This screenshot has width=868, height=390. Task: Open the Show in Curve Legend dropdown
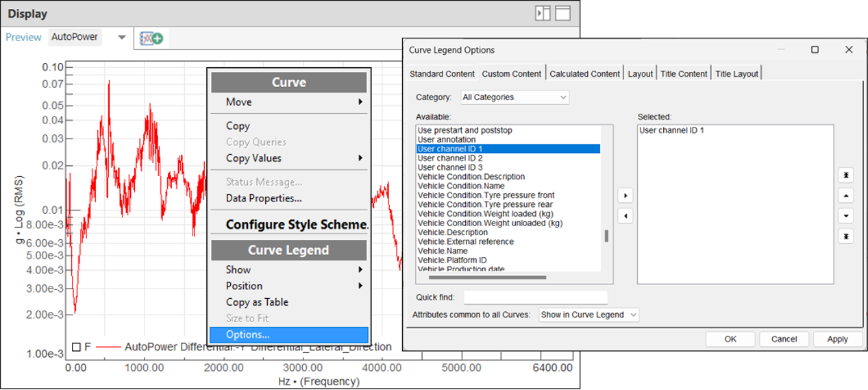point(588,315)
